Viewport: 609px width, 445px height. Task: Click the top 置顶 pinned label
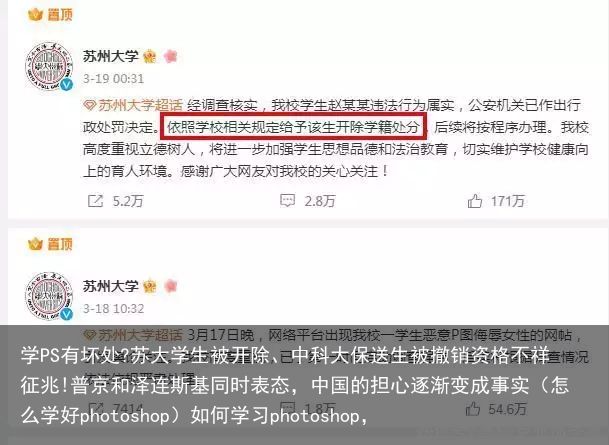[50, 15]
